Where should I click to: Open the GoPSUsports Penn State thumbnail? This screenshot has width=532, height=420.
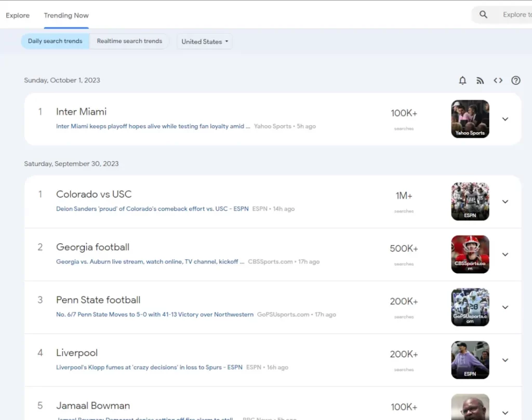click(470, 307)
